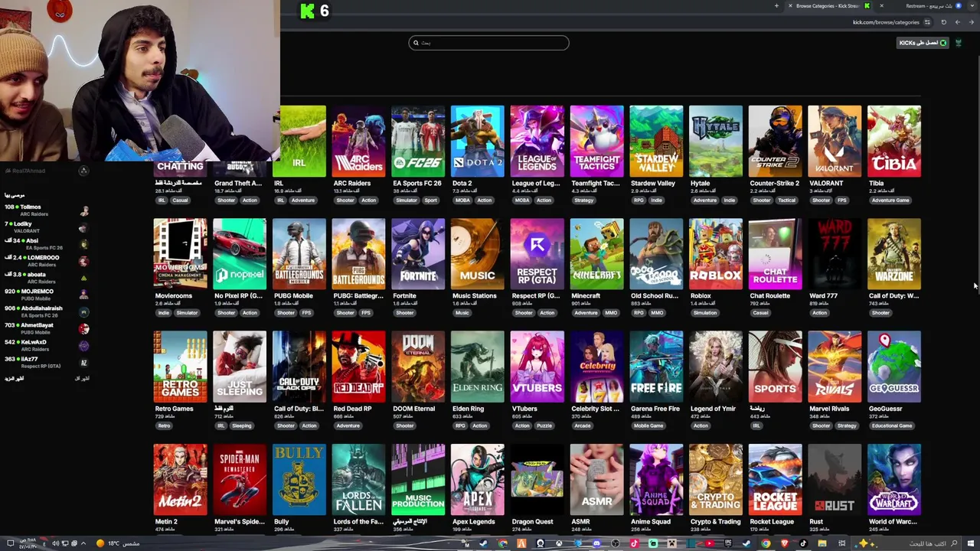Click the show more link in sidebar
Image resolution: width=980 pixels, height=551 pixels.
[15, 378]
